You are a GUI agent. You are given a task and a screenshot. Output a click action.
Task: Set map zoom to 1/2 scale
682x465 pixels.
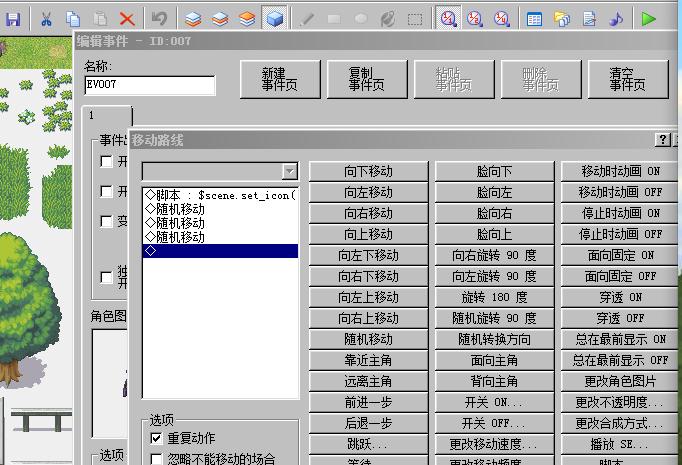[475, 19]
